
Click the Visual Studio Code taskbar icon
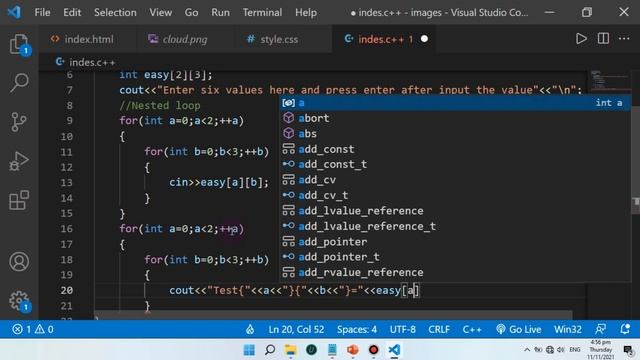(394, 350)
